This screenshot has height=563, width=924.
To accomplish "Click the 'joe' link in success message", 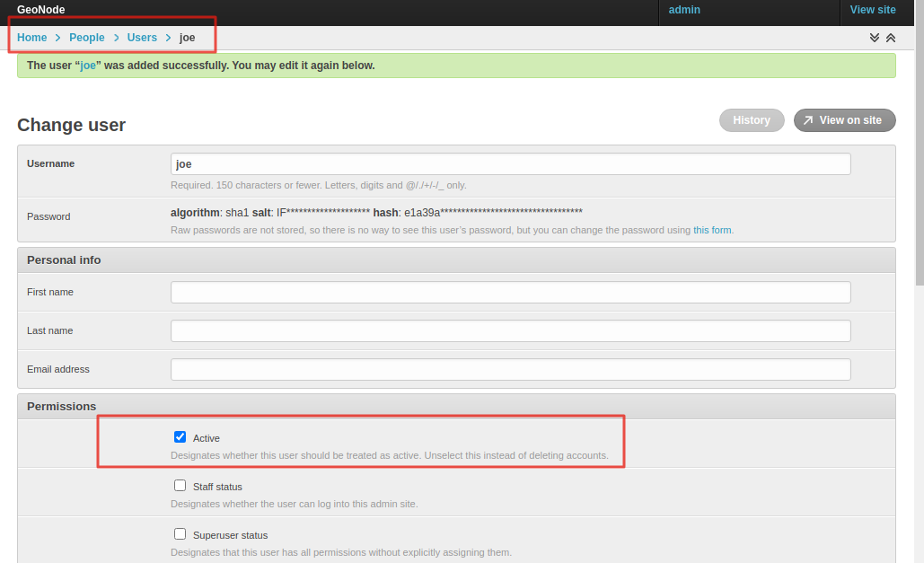I will pos(88,66).
